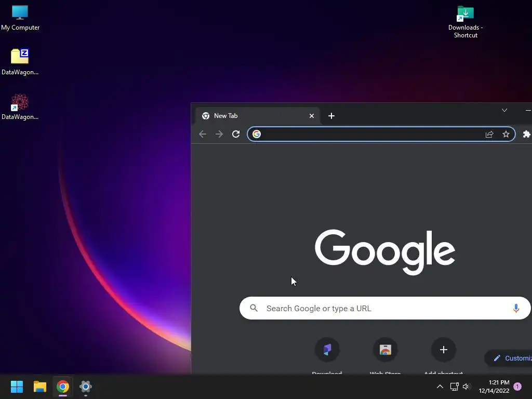The height and width of the screenshot is (399, 532).
Task: Click the magnifier icon in search box
Action: click(254, 308)
